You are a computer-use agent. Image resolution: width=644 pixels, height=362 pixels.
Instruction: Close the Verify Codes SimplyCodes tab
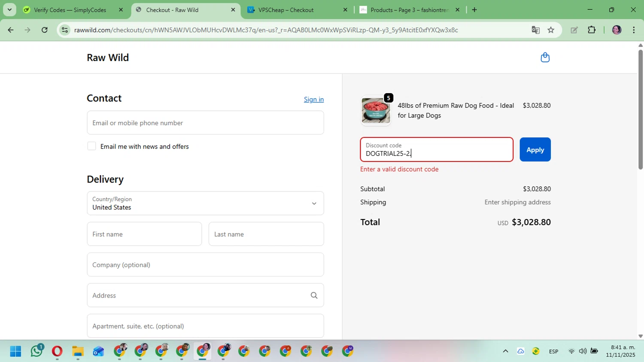tap(121, 9)
